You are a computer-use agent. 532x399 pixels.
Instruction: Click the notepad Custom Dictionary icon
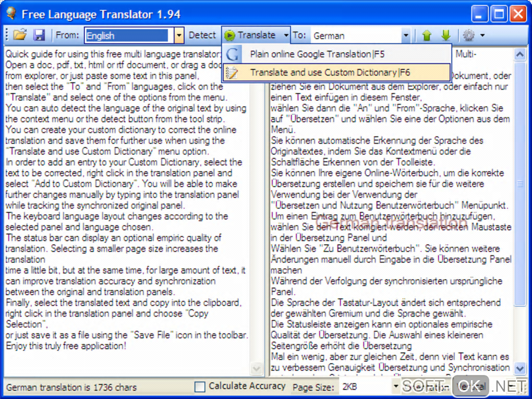tap(232, 72)
